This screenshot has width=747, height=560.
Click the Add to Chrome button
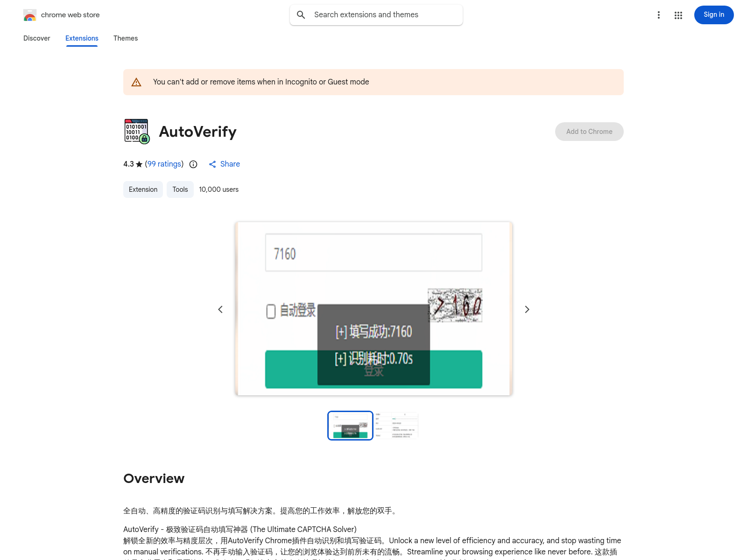tap(589, 132)
